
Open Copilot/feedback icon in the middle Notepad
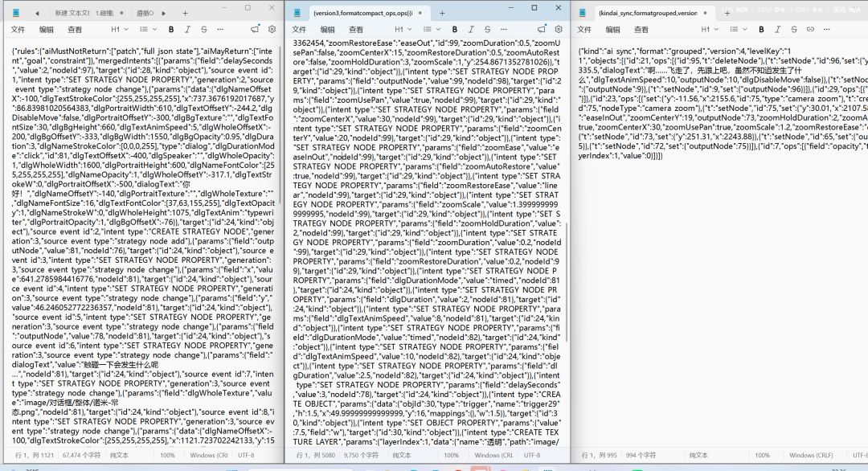coord(542,29)
